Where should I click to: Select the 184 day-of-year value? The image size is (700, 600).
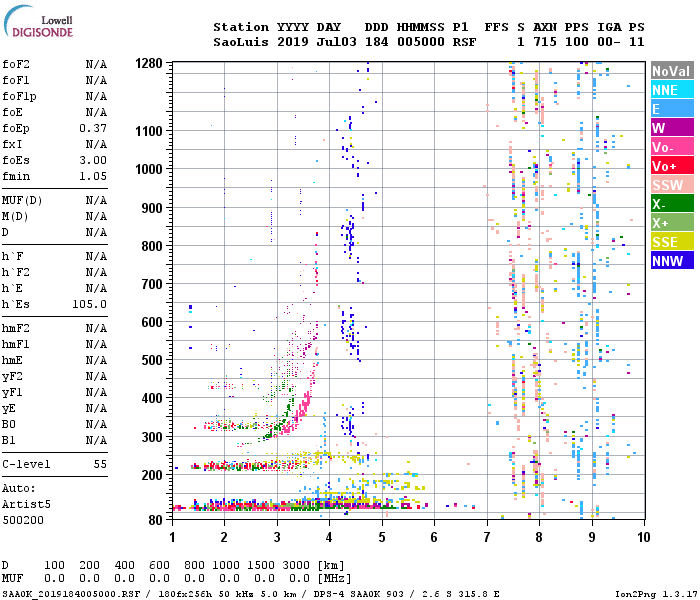click(377, 42)
